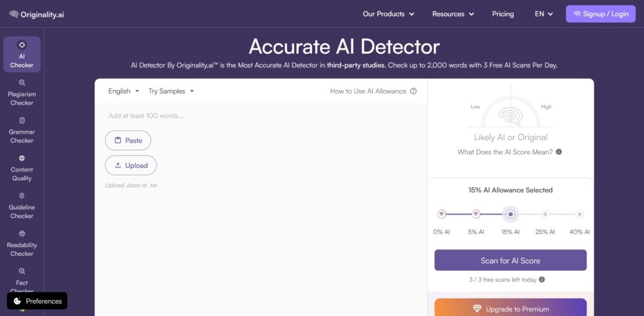
Task: Click Scan for AI Score button
Action: tap(511, 260)
